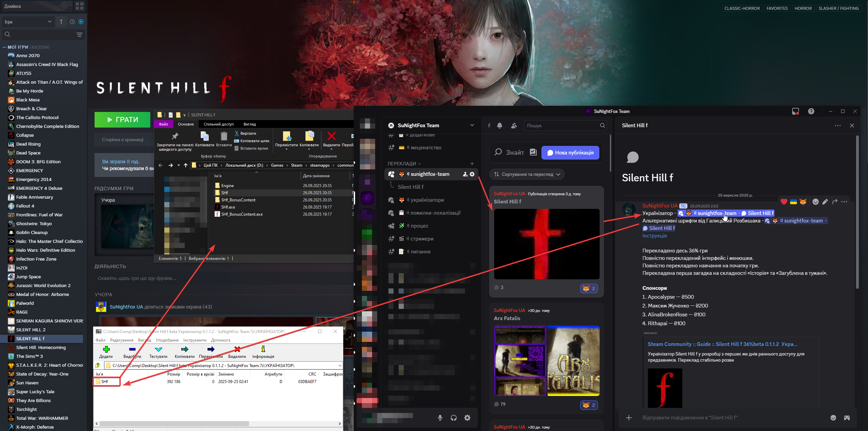The height and width of the screenshot is (431, 868).
Task: Open the Допомога menu in 7-Zip
Action: coord(220,340)
